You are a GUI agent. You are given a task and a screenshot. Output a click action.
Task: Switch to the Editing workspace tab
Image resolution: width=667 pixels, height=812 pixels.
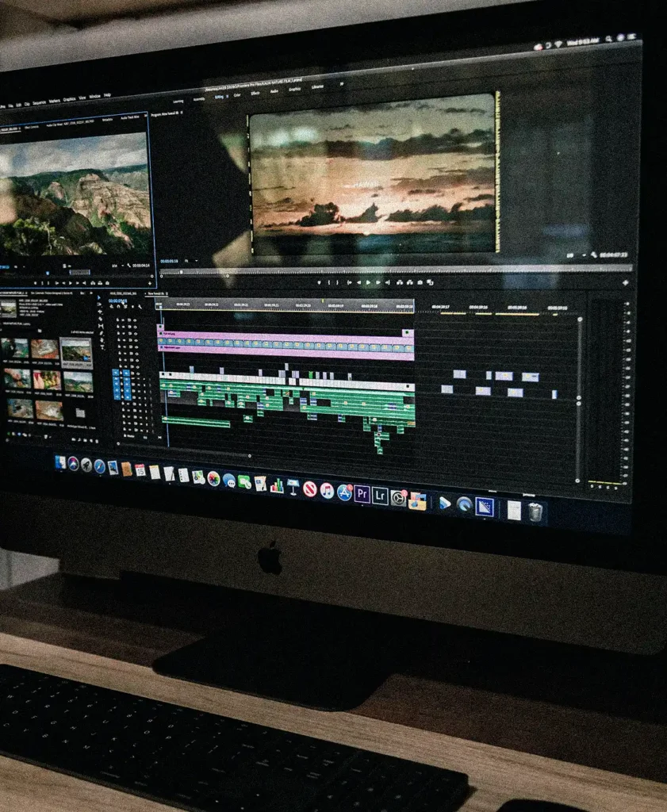pyautogui.click(x=220, y=97)
